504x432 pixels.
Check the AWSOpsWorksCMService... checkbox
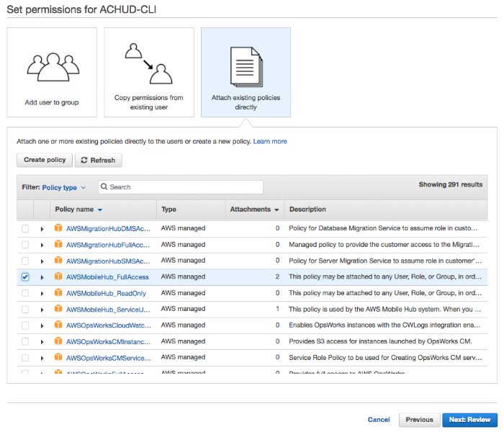coord(25,358)
